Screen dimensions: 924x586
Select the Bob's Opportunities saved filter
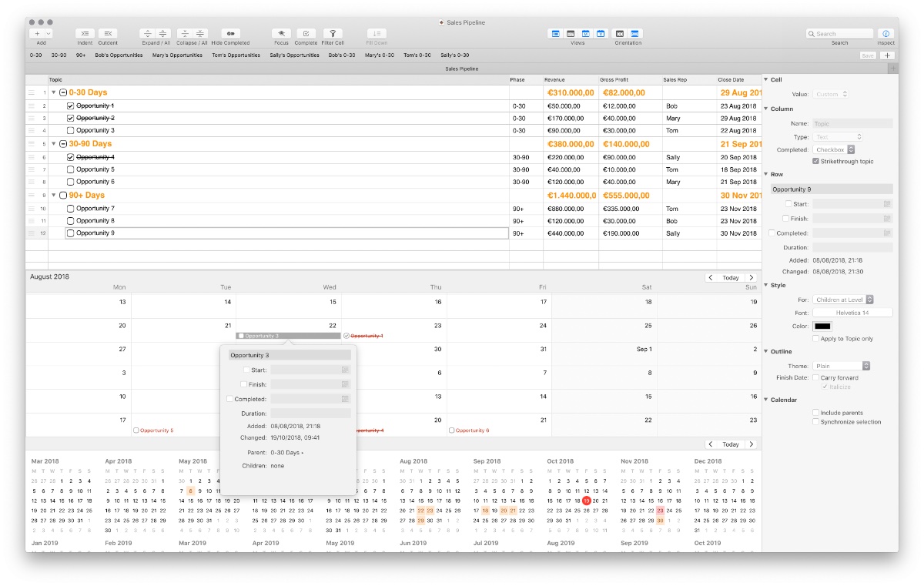(x=119, y=55)
